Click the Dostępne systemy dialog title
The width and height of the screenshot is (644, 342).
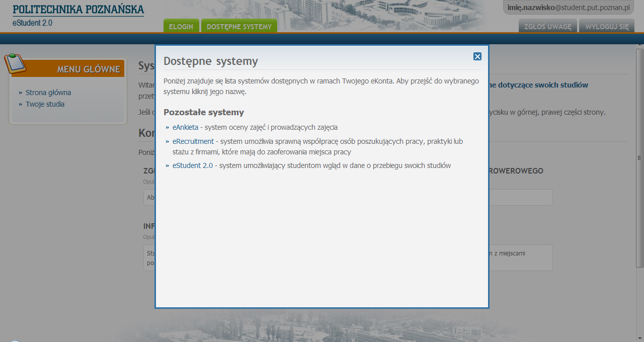[211, 61]
